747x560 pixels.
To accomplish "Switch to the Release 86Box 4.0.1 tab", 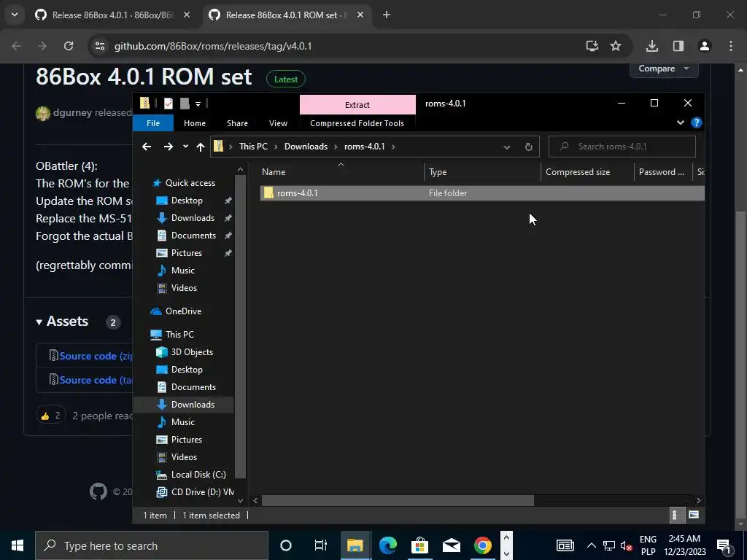I will 113,15.
